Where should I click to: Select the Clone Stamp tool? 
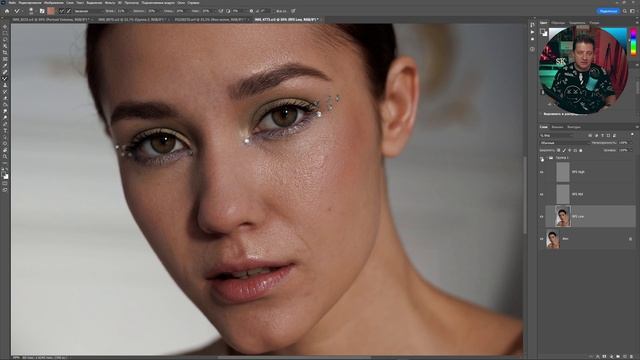pyautogui.click(x=5, y=85)
